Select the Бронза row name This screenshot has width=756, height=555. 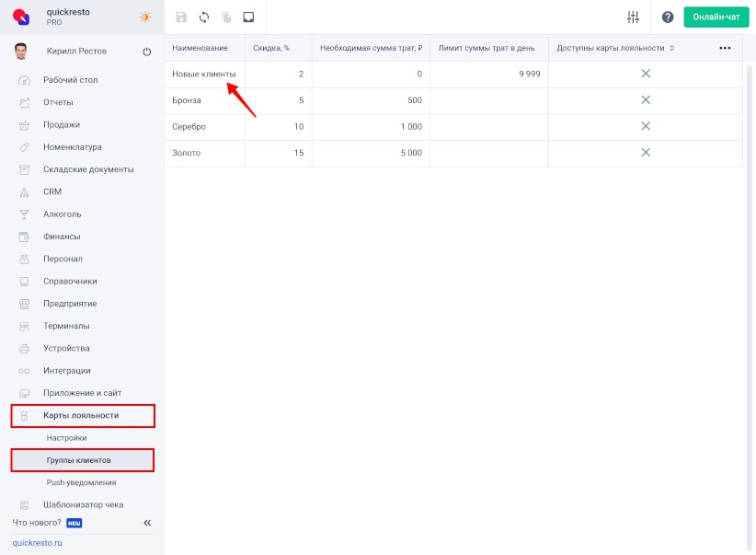[187, 100]
